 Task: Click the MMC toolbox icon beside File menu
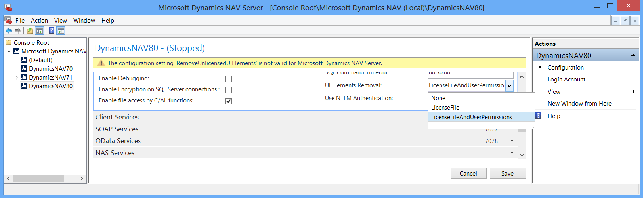[x=8, y=20]
